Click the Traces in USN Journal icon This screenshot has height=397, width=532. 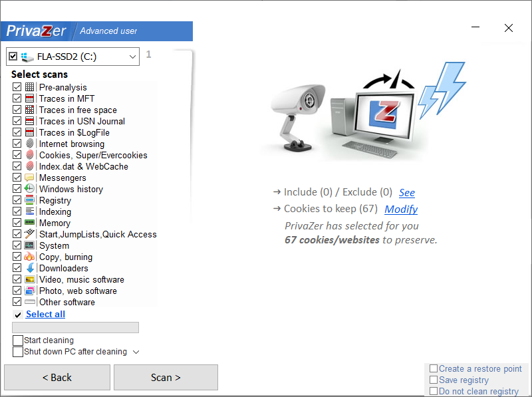(29, 121)
